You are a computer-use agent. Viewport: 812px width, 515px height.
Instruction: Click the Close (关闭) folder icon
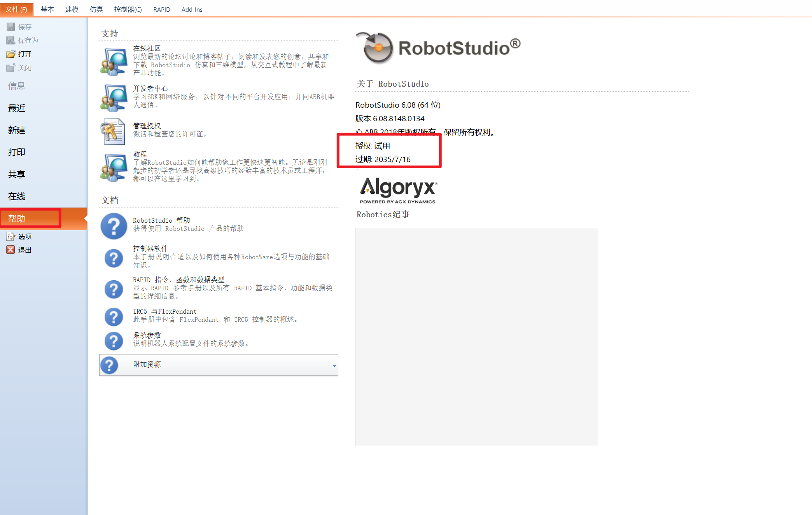coord(11,68)
